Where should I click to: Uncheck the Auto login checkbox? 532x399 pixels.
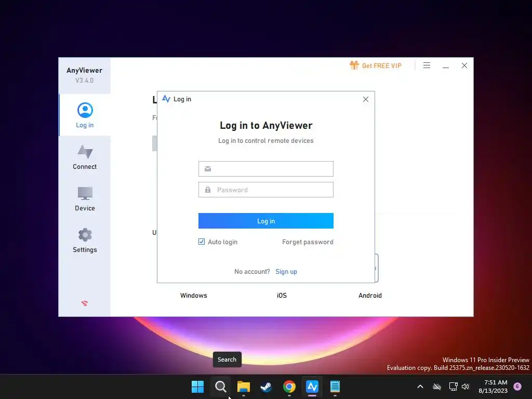tap(202, 242)
